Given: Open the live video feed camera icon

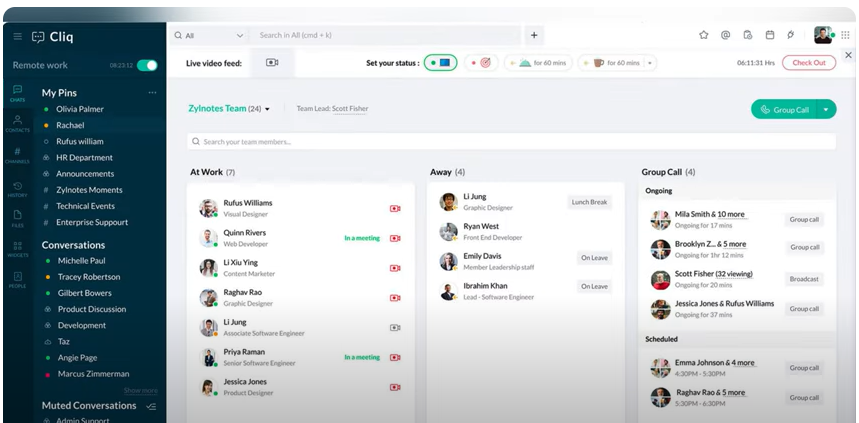Looking at the screenshot, I should [272, 62].
